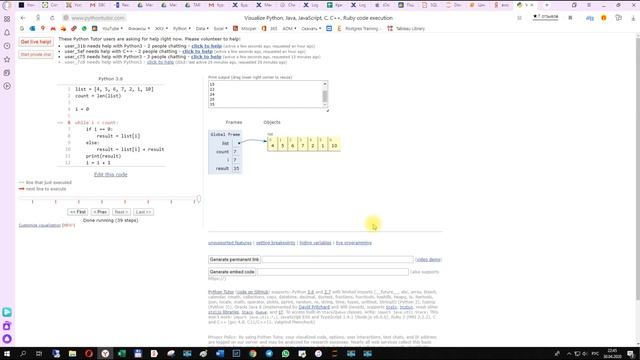This screenshot has width=640, height=360.
Task: Expand the YouTube bookmarks folder
Action: tap(112, 29)
